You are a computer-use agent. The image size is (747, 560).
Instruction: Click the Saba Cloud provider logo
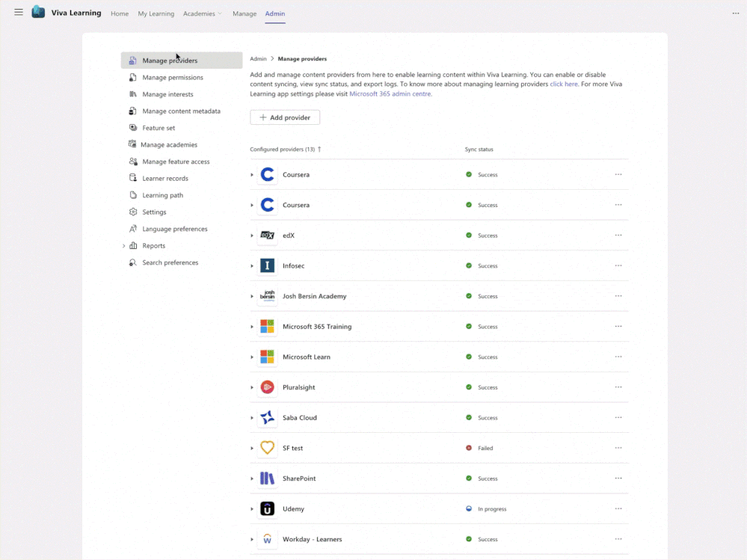[267, 418]
